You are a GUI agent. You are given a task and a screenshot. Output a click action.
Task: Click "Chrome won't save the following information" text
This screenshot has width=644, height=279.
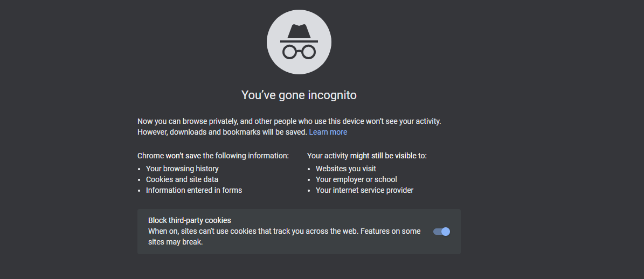click(x=213, y=156)
